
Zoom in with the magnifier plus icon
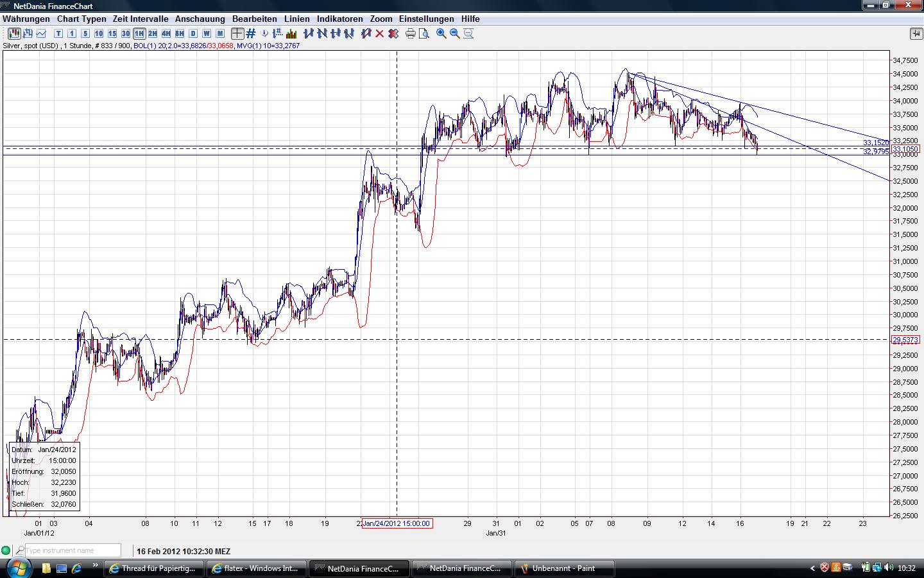(441, 33)
